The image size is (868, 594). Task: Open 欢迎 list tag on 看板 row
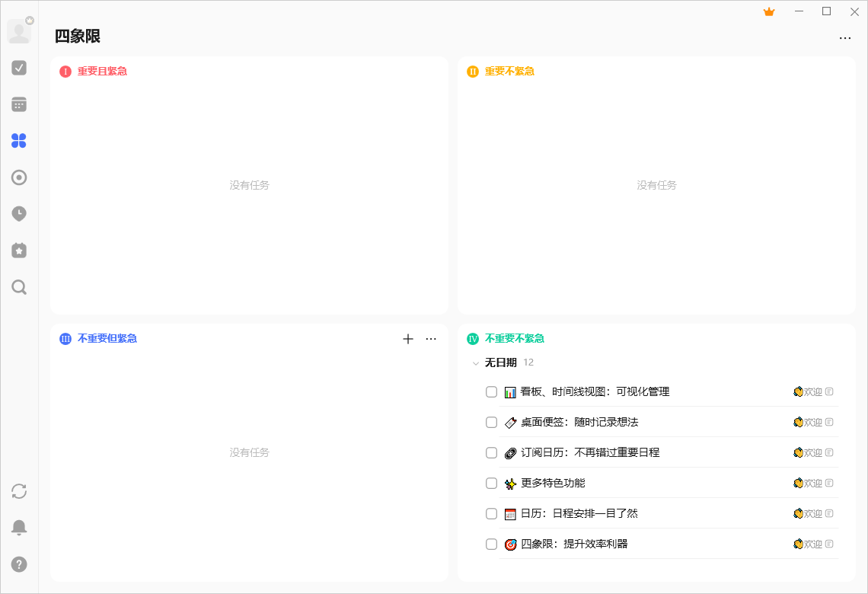(x=808, y=392)
